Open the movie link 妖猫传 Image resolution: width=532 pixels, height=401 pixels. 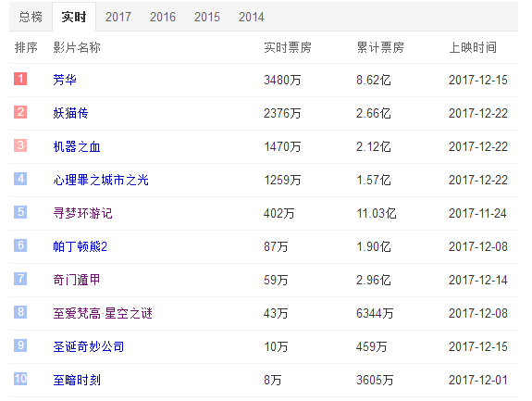coord(70,113)
